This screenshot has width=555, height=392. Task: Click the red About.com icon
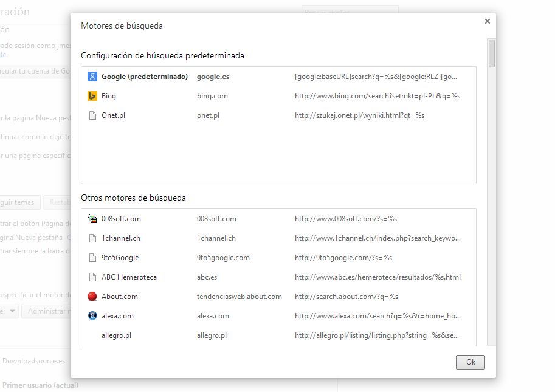[x=92, y=297]
